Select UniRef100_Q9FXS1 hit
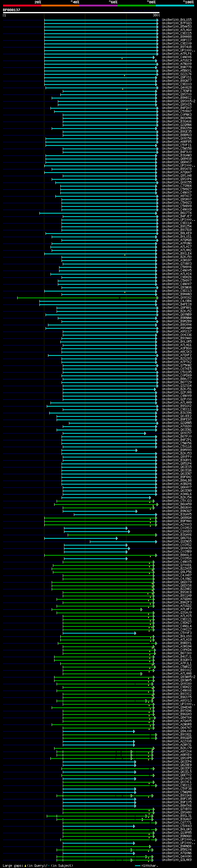 pos(176,78)
